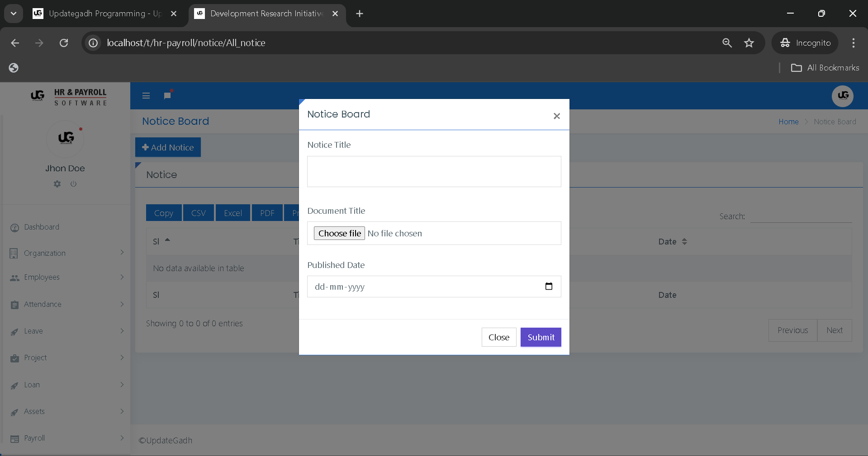Go to Home breadcrumb link
868x456 pixels.
coord(788,122)
